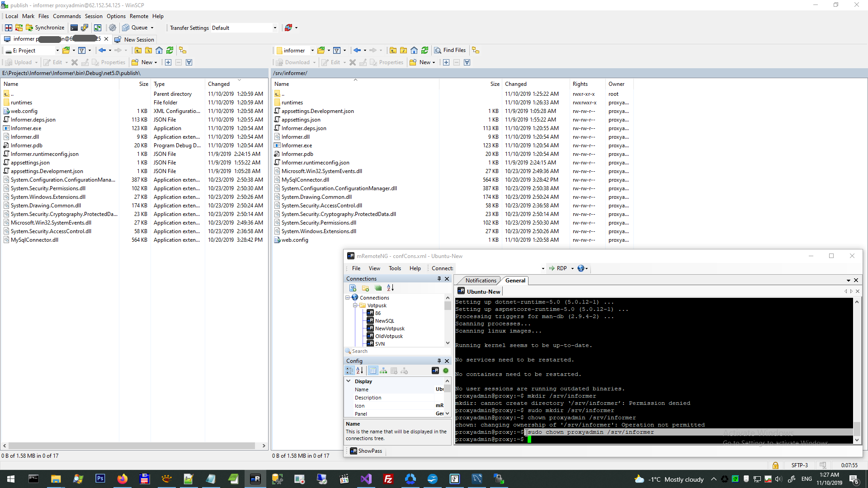
Task: Open the Commands menu in WinSCP
Action: coord(66,16)
